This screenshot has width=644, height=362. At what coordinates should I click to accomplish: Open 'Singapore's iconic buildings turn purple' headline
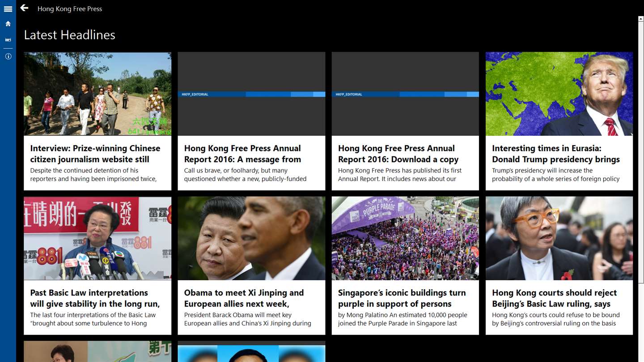tap(402, 298)
